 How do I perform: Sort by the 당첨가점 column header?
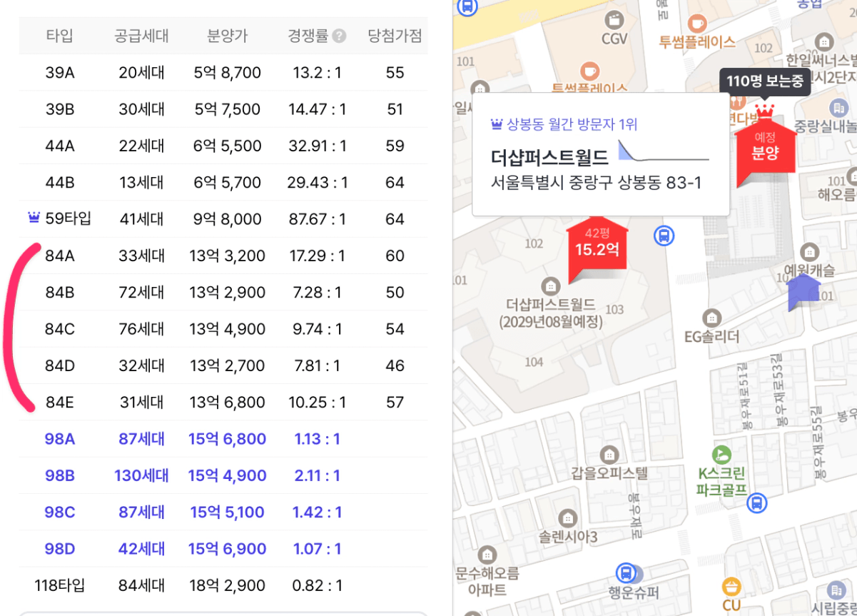click(x=395, y=36)
